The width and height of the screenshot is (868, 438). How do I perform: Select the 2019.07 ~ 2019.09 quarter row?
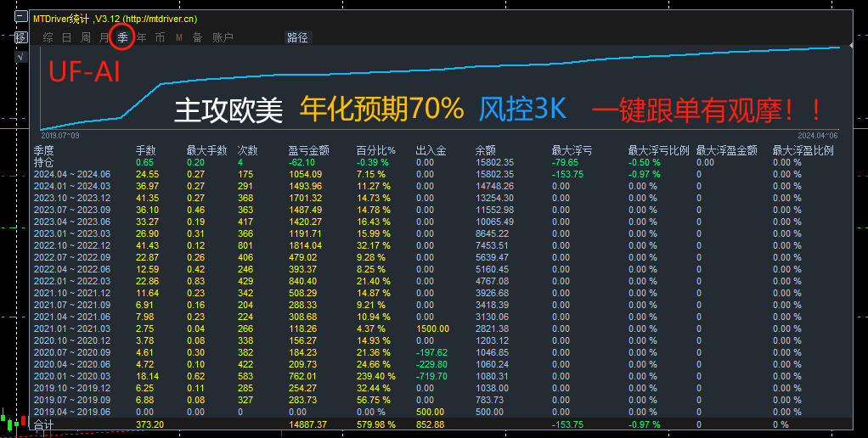pos(441,401)
